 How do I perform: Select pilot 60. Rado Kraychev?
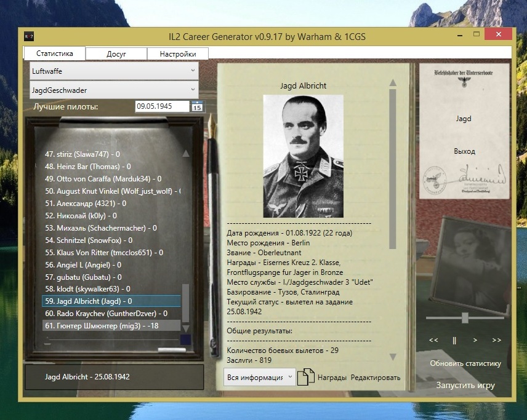pyautogui.click(x=111, y=313)
